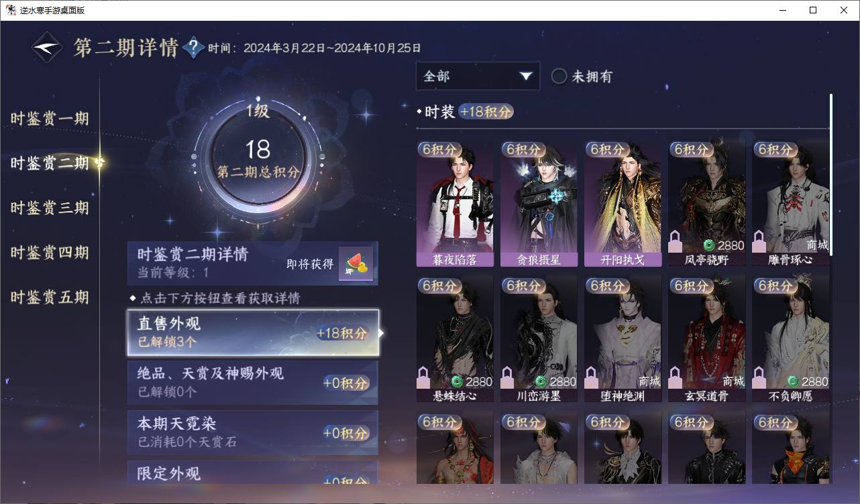Click the lock icon on 堕神绝渊

coord(591,379)
